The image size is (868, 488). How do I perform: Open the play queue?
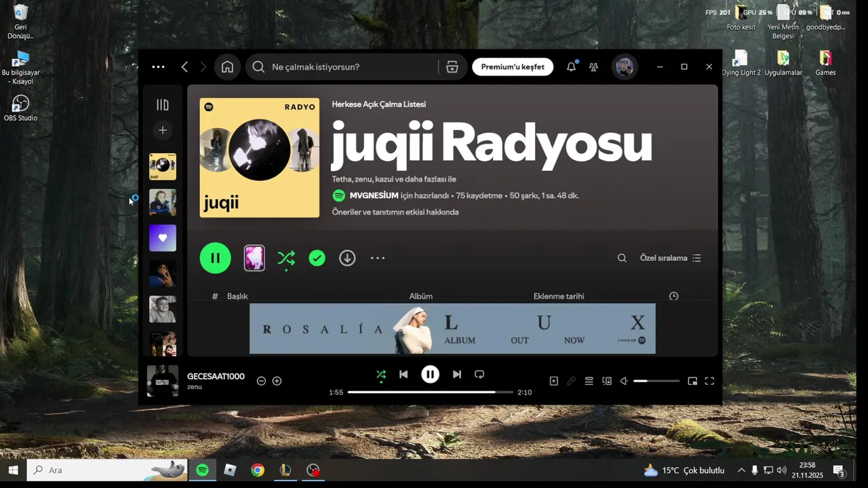pyautogui.click(x=589, y=381)
